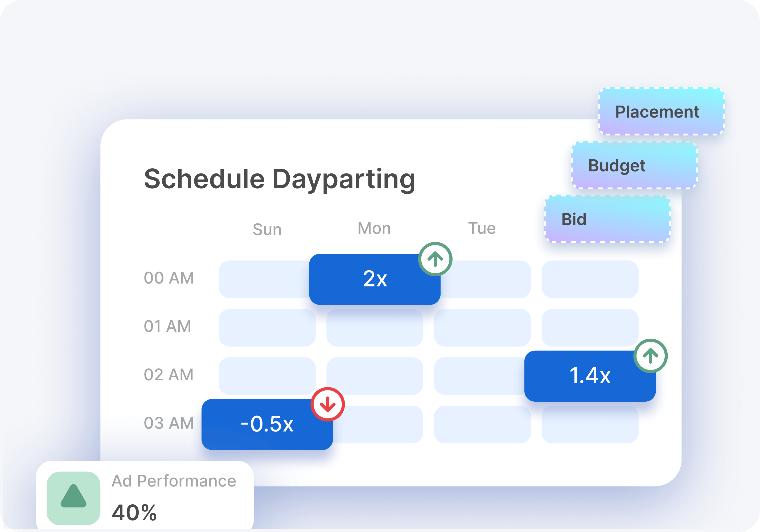760x532 pixels.
Task: Click the Schedule Dayparting heading
Action: click(x=279, y=179)
